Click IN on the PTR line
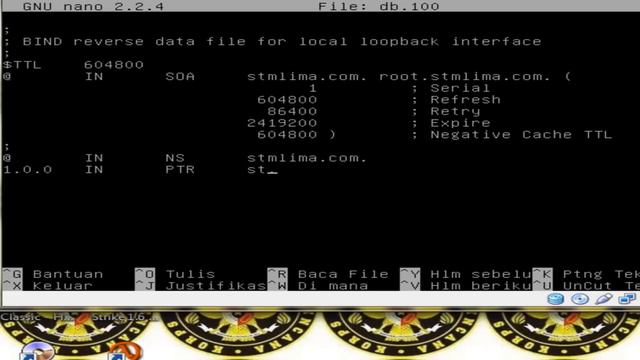Image resolution: width=640 pixels, height=360 pixels. click(x=94, y=169)
